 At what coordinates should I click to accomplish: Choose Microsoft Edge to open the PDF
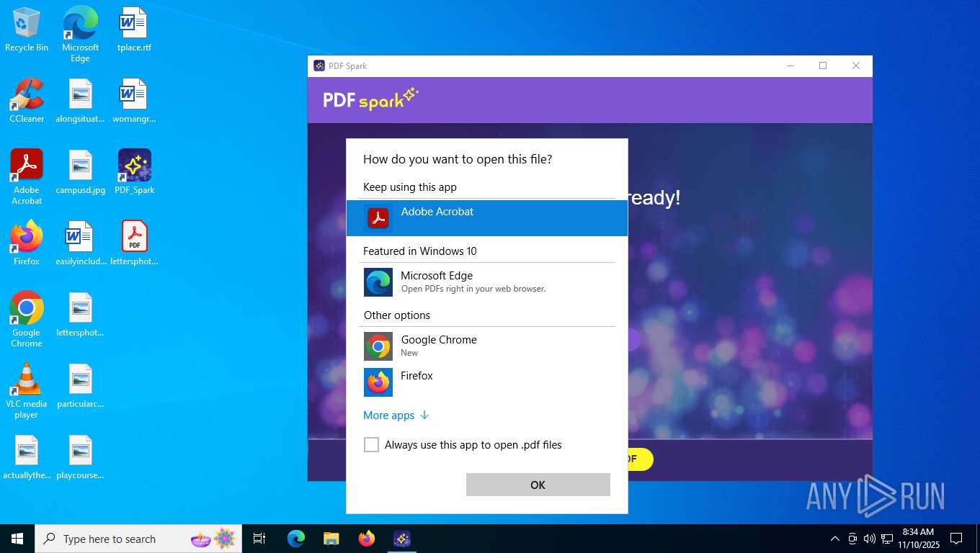tap(487, 282)
